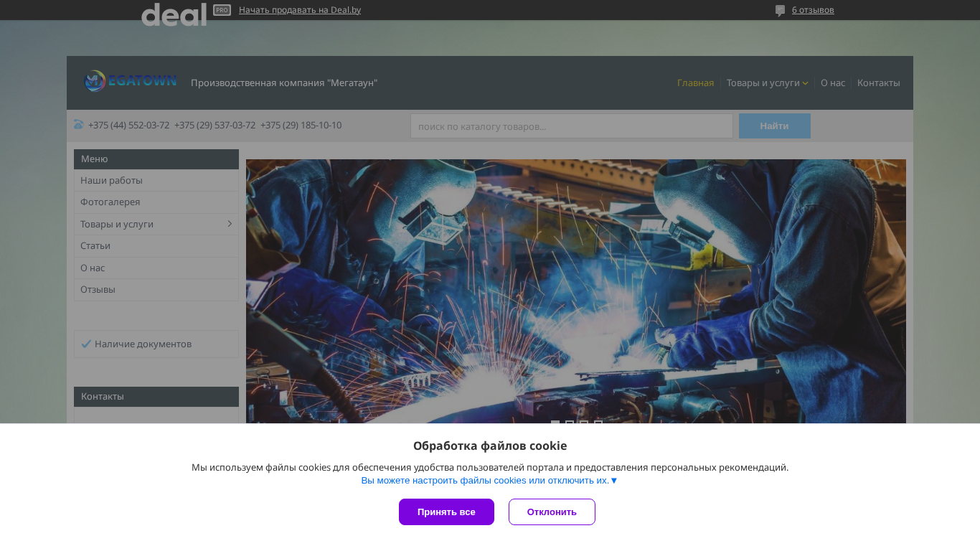The width and height of the screenshot is (980, 551).
Task: Click phone number +375 (29) 185-10-10
Action: point(301,125)
